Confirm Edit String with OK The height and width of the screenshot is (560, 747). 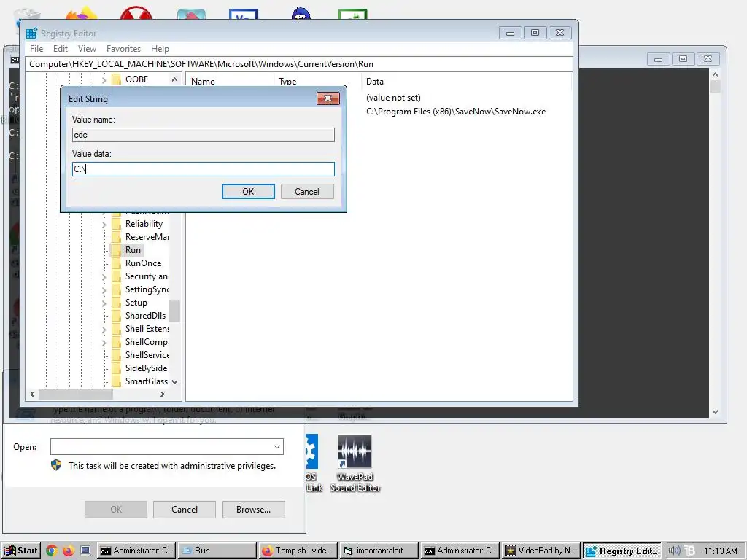[248, 192]
